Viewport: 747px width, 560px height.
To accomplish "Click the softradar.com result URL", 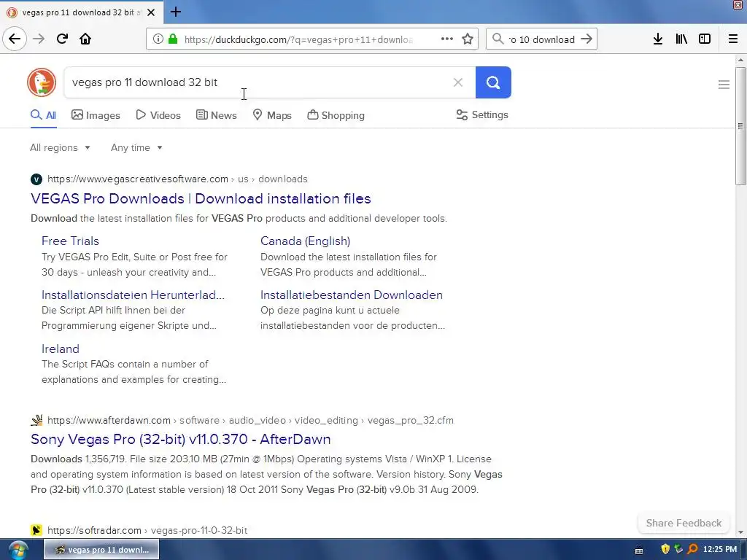I will pyautogui.click(x=147, y=530).
